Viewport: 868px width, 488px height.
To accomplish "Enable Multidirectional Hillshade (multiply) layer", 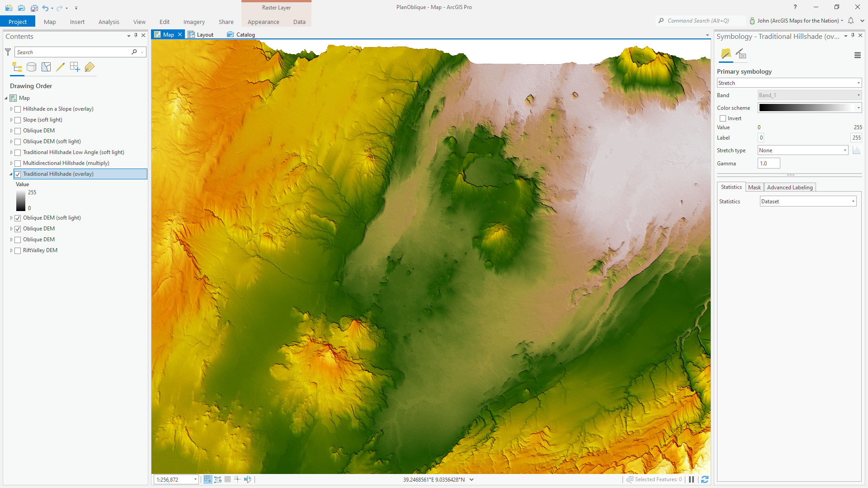I will click(x=18, y=164).
